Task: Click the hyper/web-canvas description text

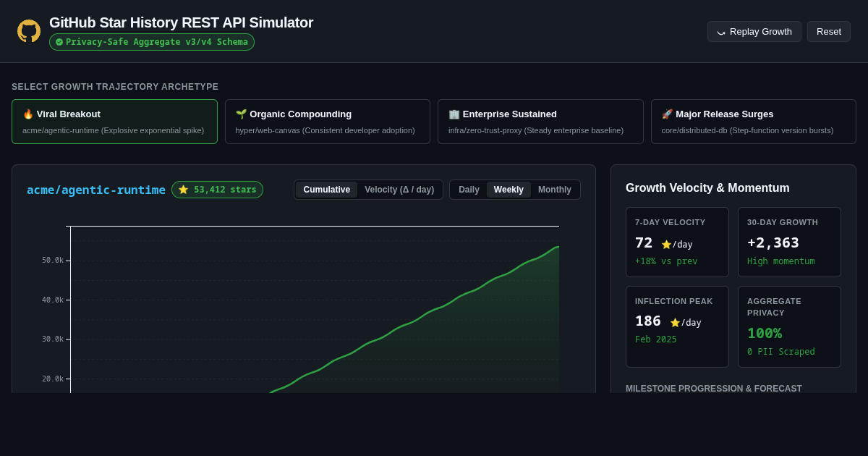Action: [x=325, y=130]
